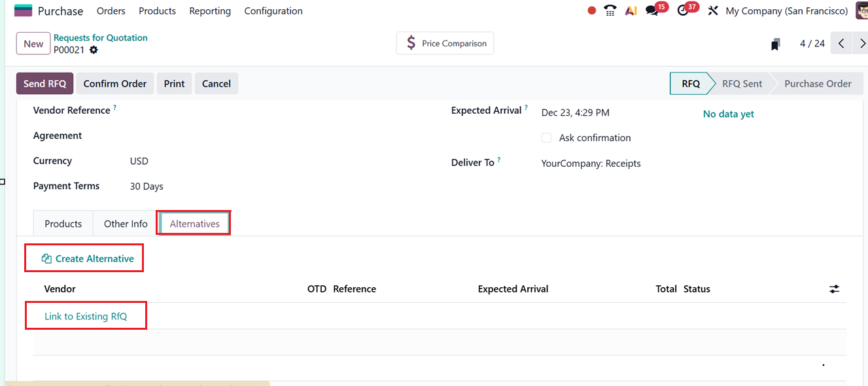The height and width of the screenshot is (386, 868).
Task: Open the AI assistant icon
Action: pyautogui.click(x=631, y=10)
